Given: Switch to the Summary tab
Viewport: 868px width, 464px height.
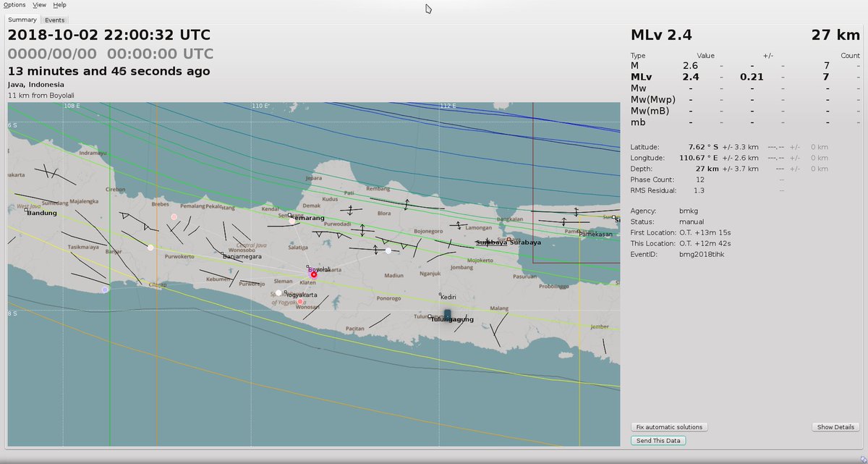Looking at the screenshot, I should 22,20.
